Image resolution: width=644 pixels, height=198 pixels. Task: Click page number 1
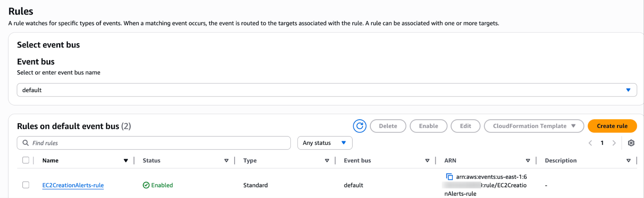click(602, 143)
